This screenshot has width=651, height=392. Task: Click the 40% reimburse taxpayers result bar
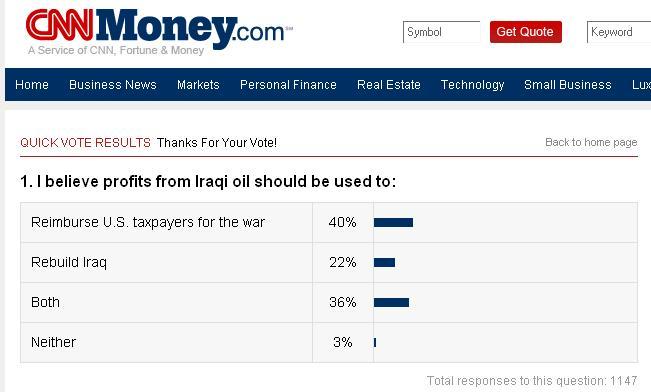393,223
